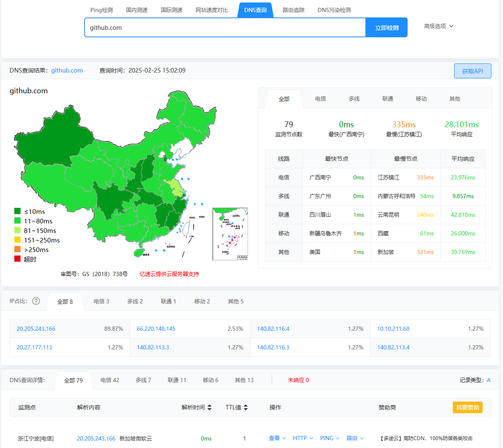Viewport: 503px width, 448px height.
Task: Select 电信 3 tab in IP占比
Action: pyautogui.click(x=102, y=301)
